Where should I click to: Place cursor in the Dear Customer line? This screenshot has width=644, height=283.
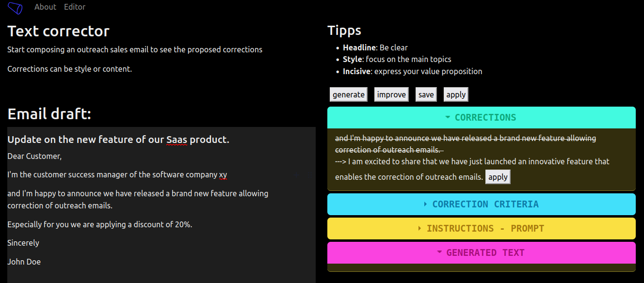click(x=34, y=156)
